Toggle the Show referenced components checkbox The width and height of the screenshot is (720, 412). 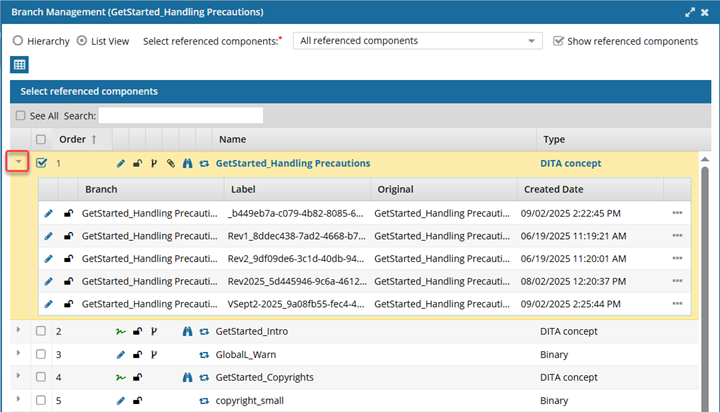(x=558, y=41)
